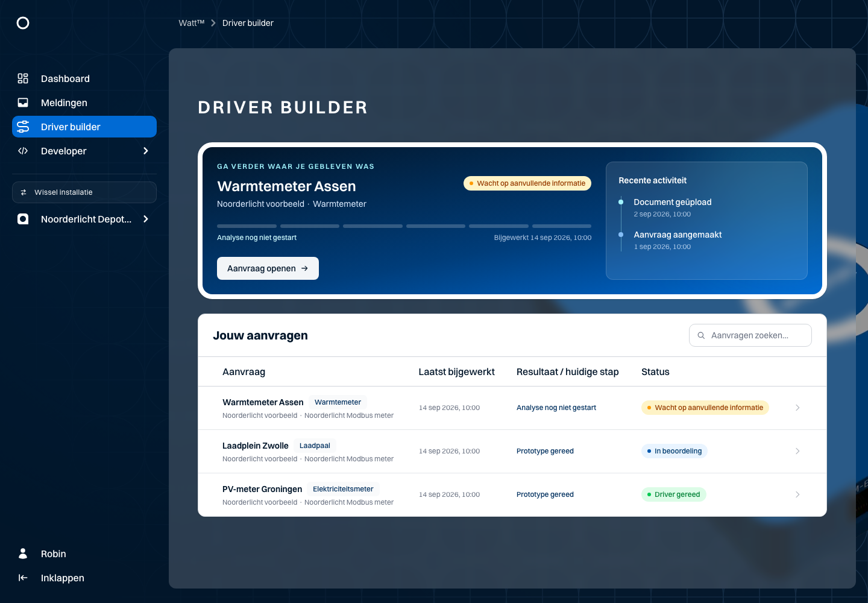This screenshot has height=603, width=868.
Task: Click the Aanvragen zoeken search field
Action: (750, 335)
